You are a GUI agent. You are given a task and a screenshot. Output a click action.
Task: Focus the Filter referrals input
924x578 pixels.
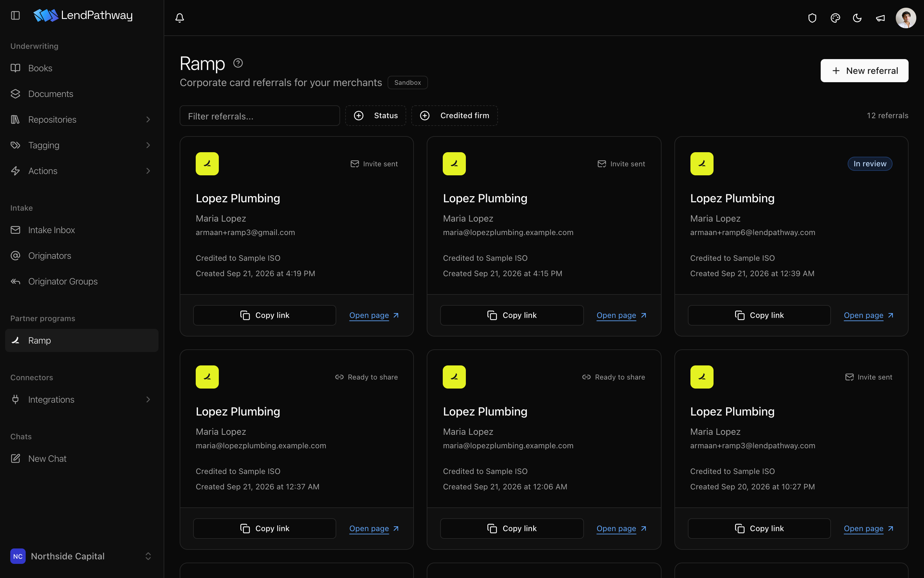[260, 116]
